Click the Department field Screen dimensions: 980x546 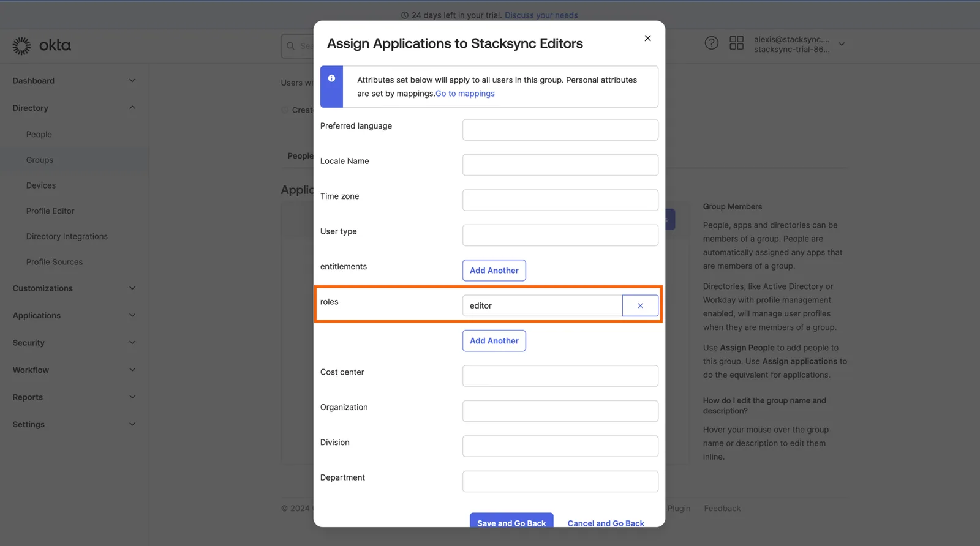tap(560, 481)
